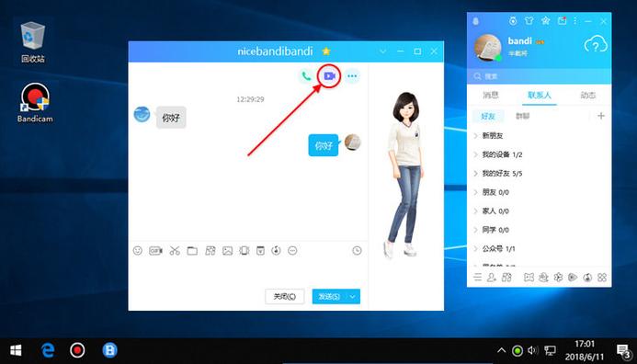Click the add friend icon in bottom bar
The width and height of the screenshot is (637, 364).
[492, 277]
